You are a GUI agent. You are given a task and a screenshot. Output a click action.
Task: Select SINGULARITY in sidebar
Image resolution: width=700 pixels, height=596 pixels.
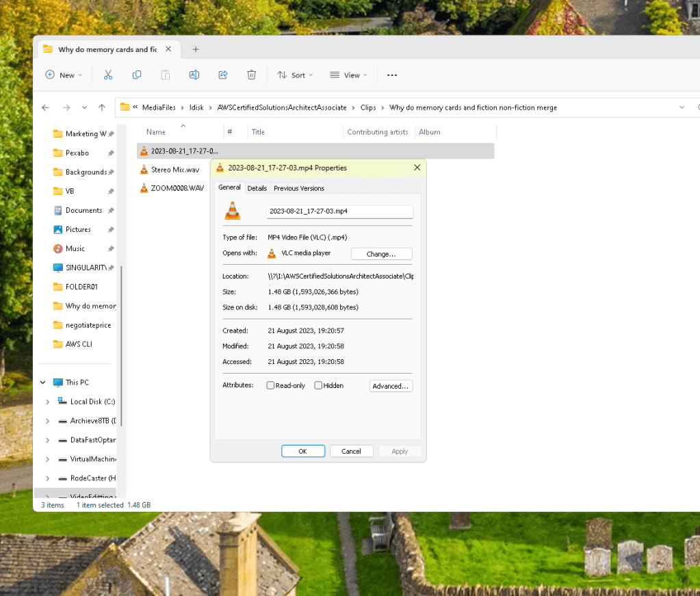pos(85,268)
